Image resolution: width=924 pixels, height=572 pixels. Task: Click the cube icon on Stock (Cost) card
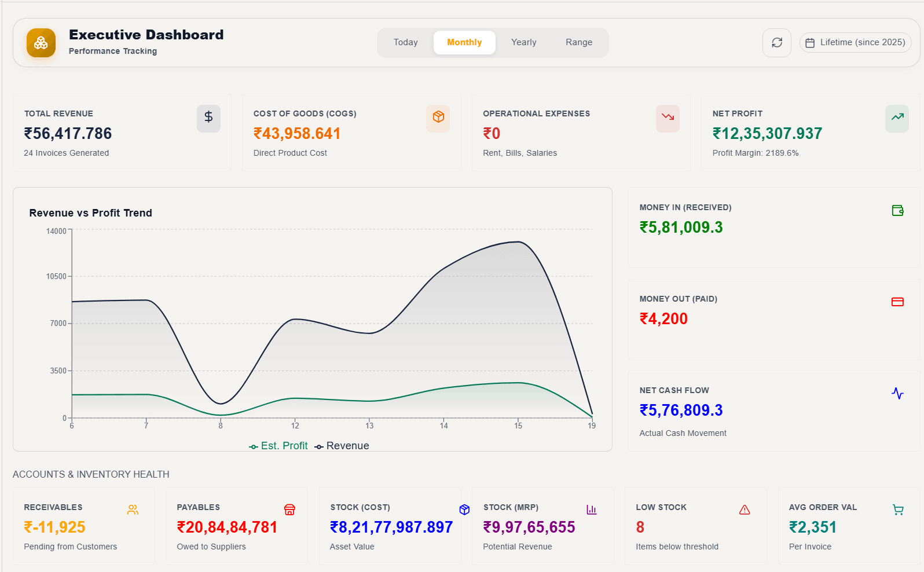click(x=464, y=510)
